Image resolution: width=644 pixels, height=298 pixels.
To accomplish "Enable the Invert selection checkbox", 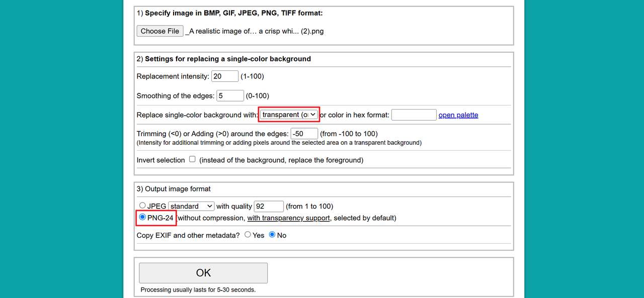I will [192, 159].
